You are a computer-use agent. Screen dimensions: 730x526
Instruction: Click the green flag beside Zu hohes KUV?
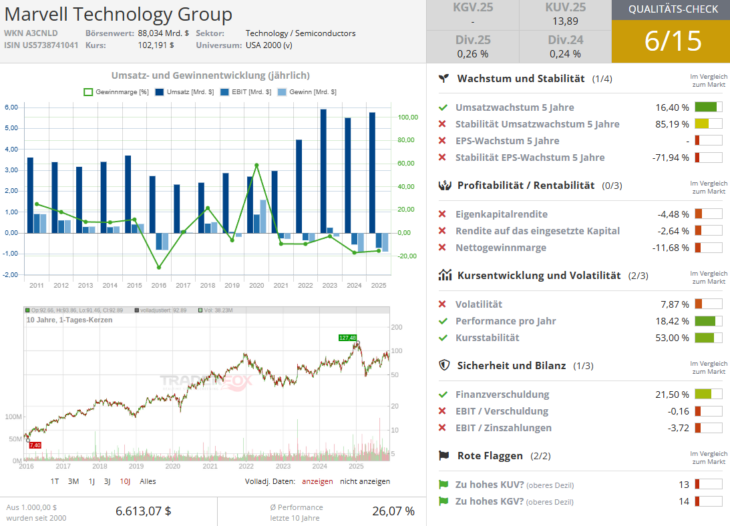click(442, 484)
